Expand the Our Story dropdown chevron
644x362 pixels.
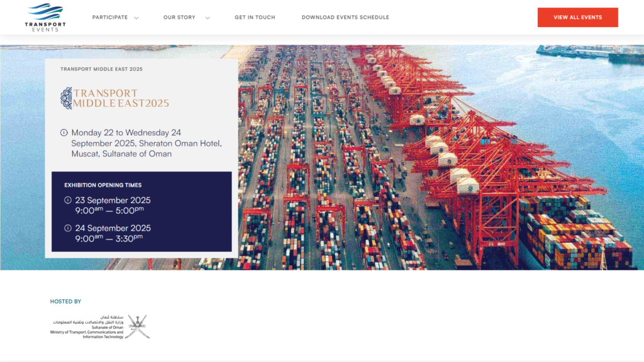pos(208,18)
